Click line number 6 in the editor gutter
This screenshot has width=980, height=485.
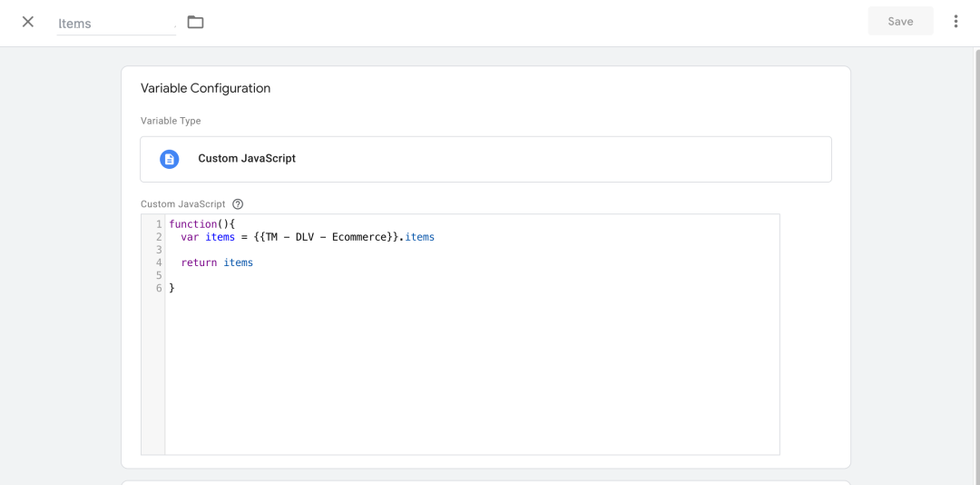(x=159, y=289)
